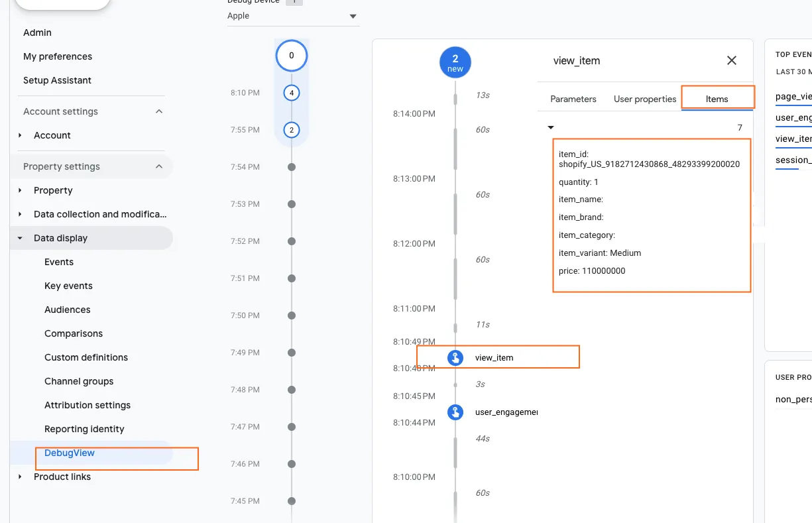812x523 pixels.
Task: Click the 8:11:00 PM timestamp
Action: (x=414, y=308)
